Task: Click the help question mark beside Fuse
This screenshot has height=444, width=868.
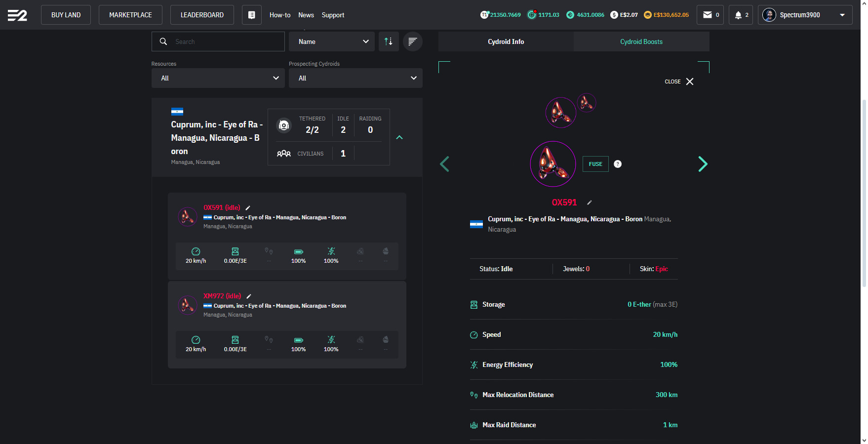Action: point(617,164)
